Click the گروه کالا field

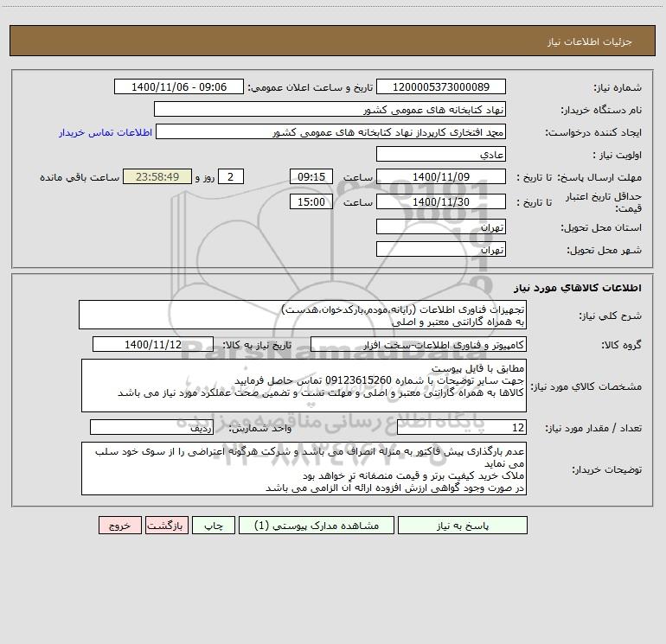coord(419,344)
